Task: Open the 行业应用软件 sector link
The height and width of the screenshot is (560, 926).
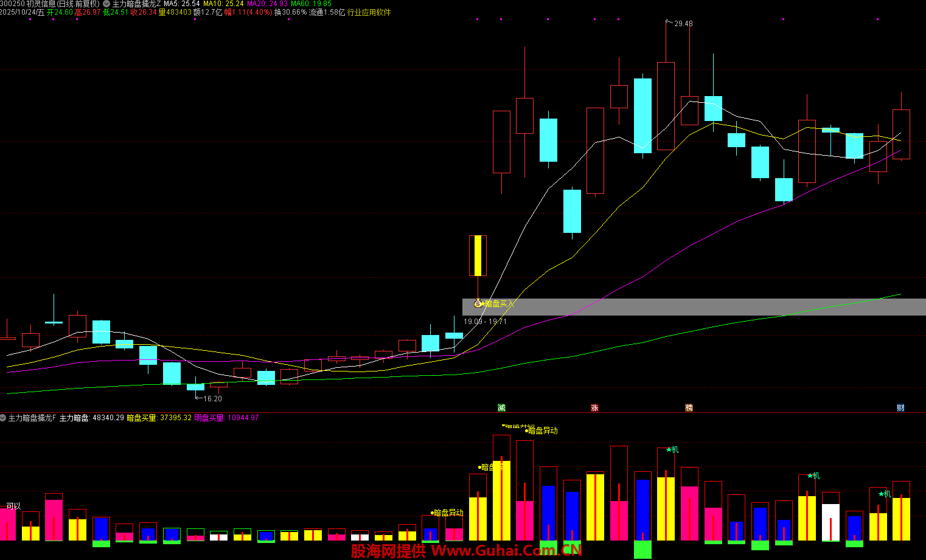Action: [x=369, y=12]
